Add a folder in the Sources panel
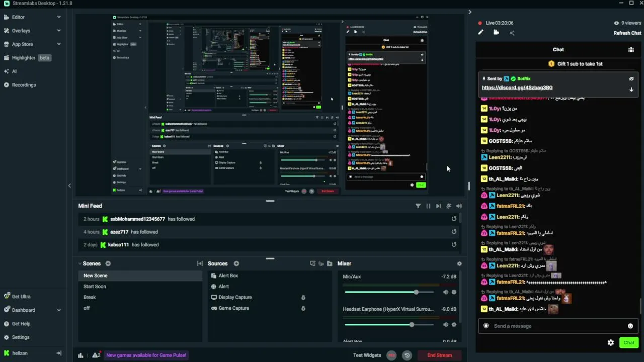 [330, 263]
